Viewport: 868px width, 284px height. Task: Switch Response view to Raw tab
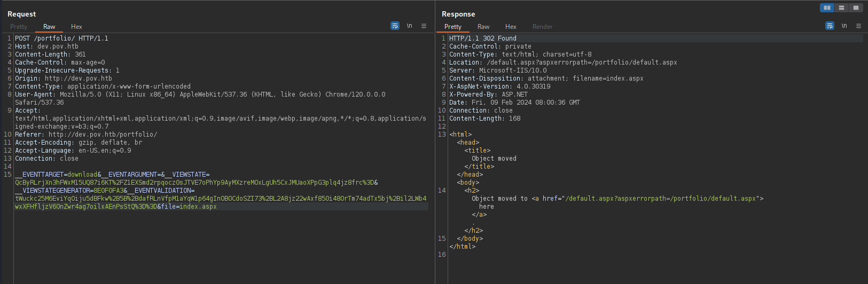(483, 27)
